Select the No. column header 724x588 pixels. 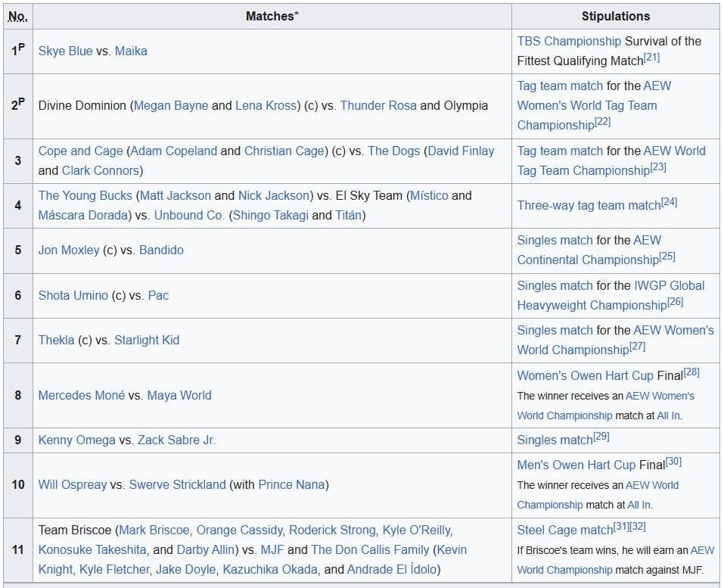click(x=18, y=17)
